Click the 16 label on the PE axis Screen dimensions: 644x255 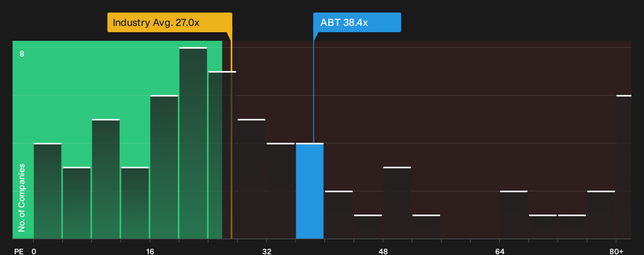click(150, 251)
